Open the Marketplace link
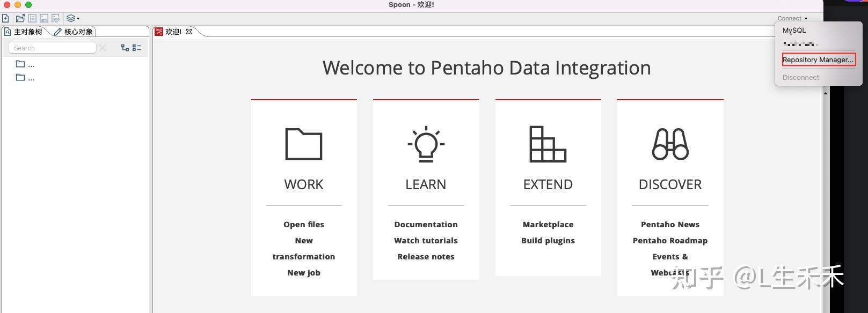Viewport: 868px width, 313px height. 548,225
